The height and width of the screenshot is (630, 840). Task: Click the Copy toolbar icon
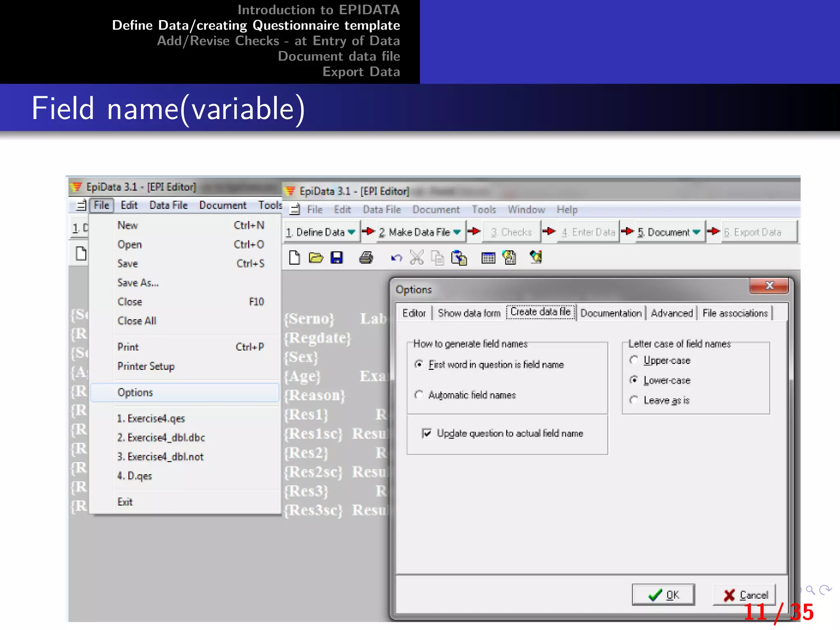pyautogui.click(x=438, y=258)
